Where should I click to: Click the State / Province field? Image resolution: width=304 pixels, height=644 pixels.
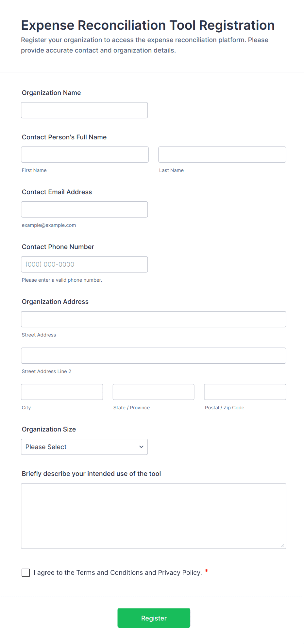(x=153, y=392)
